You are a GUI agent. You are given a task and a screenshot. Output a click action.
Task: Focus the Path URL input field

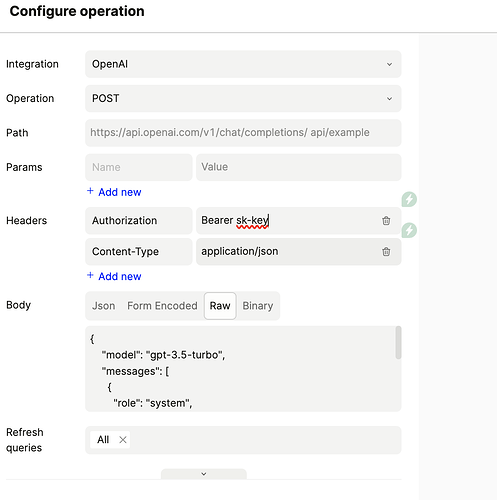(x=243, y=133)
